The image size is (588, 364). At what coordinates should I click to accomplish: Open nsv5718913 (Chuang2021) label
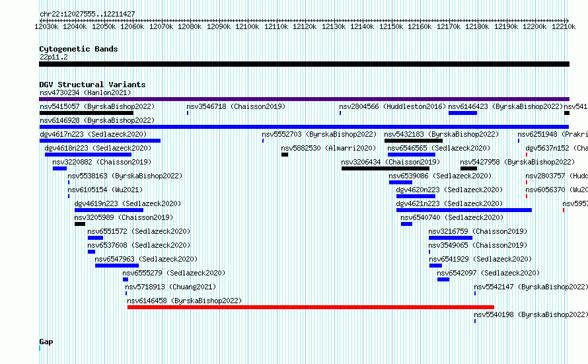coord(170,287)
